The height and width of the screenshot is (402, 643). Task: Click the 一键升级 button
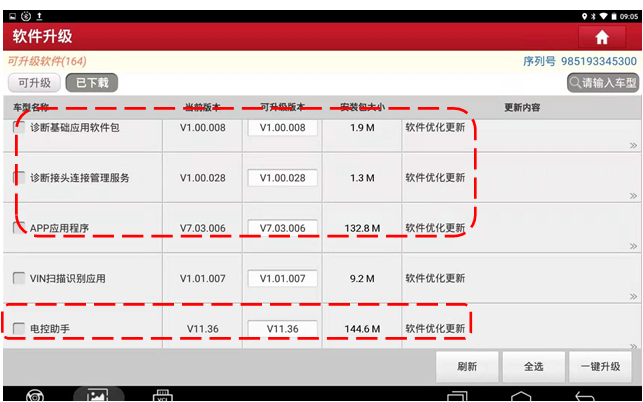[x=600, y=366]
